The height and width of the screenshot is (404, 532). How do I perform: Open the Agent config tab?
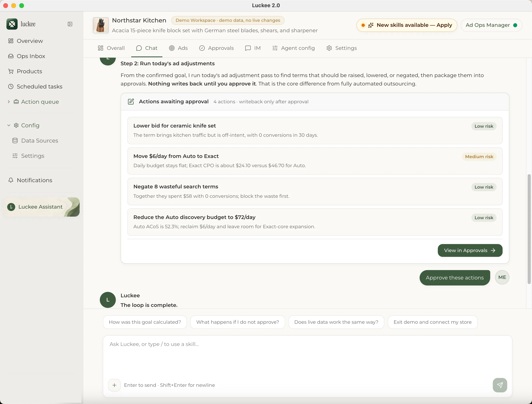tap(293, 48)
